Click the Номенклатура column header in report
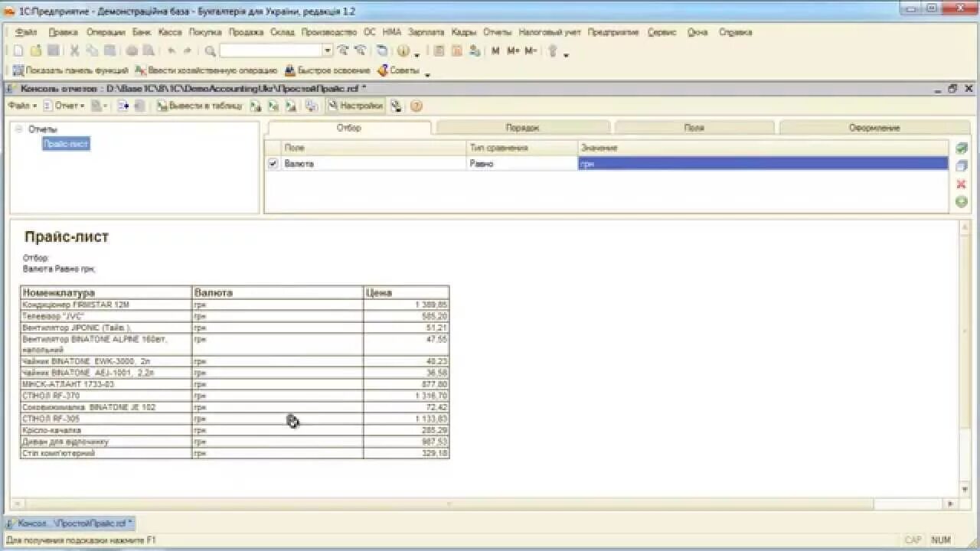This screenshot has height=551, width=980. coord(106,292)
